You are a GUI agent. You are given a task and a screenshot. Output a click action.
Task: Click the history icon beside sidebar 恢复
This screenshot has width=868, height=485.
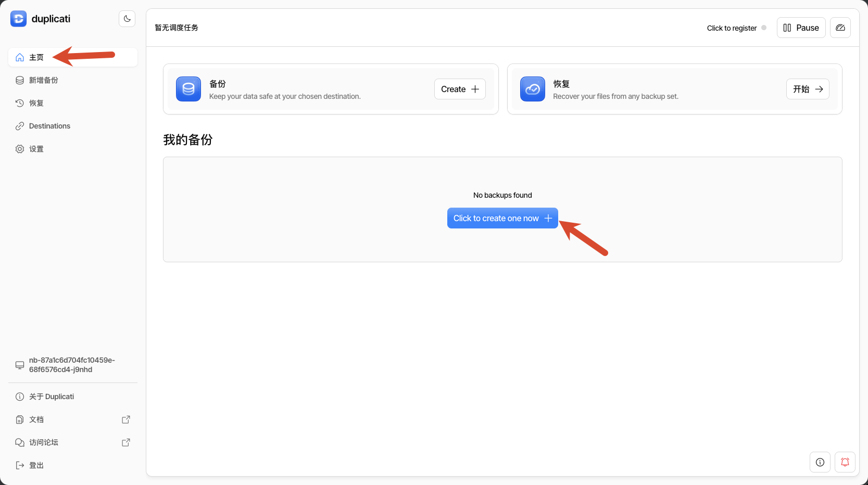point(20,103)
